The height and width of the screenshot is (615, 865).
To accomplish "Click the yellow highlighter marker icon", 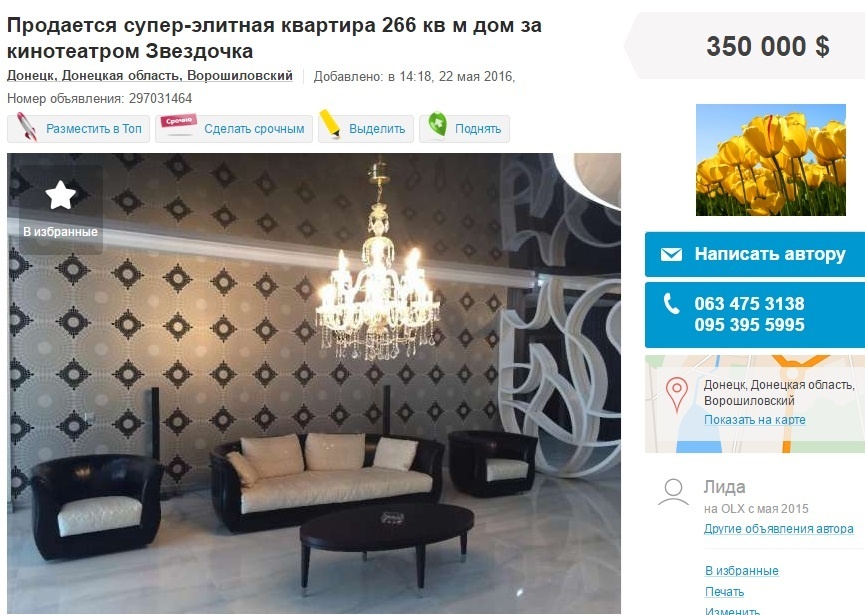I will tap(330, 124).
